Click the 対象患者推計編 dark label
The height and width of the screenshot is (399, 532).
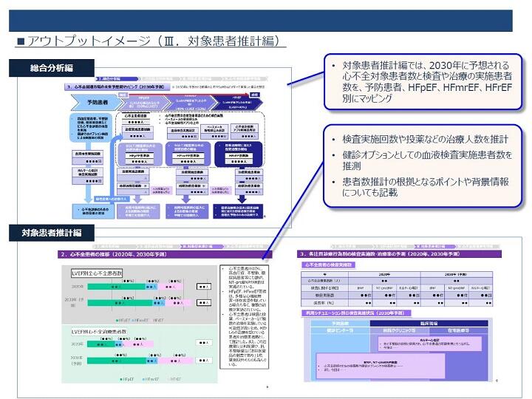coord(52,233)
